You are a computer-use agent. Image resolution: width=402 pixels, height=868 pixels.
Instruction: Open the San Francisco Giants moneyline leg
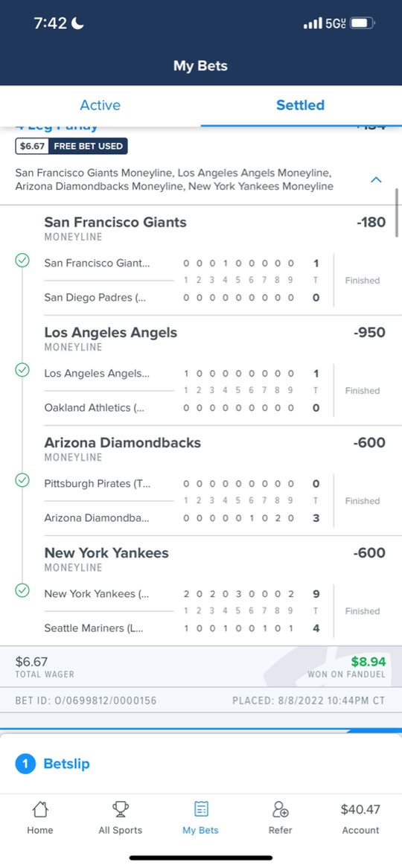click(x=115, y=222)
